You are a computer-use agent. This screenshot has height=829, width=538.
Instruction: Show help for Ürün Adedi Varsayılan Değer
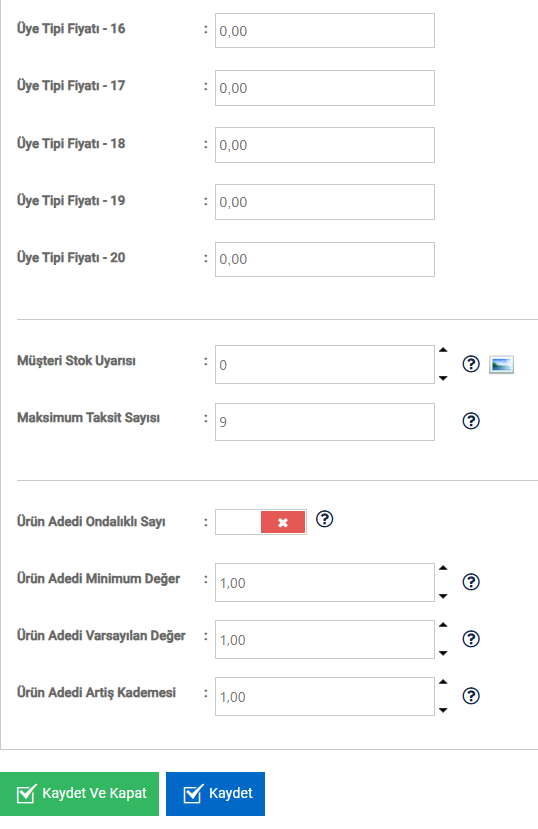(x=471, y=639)
